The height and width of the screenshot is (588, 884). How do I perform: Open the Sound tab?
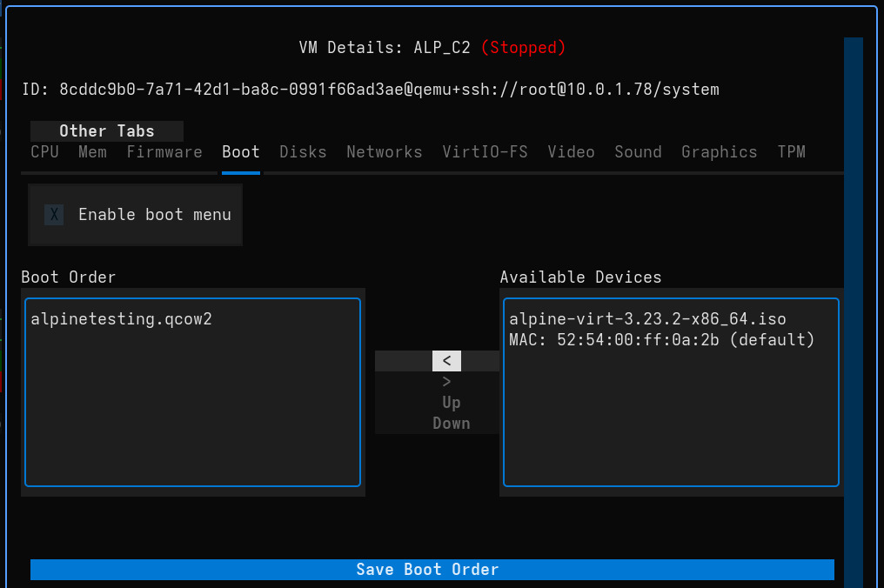pyautogui.click(x=638, y=152)
